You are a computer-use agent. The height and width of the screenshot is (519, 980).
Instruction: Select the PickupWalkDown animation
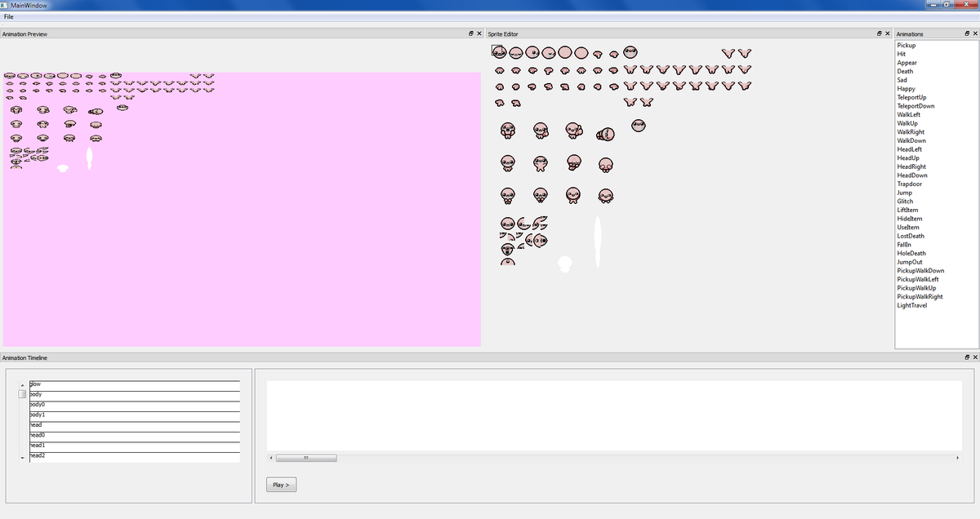coord(936,270)
